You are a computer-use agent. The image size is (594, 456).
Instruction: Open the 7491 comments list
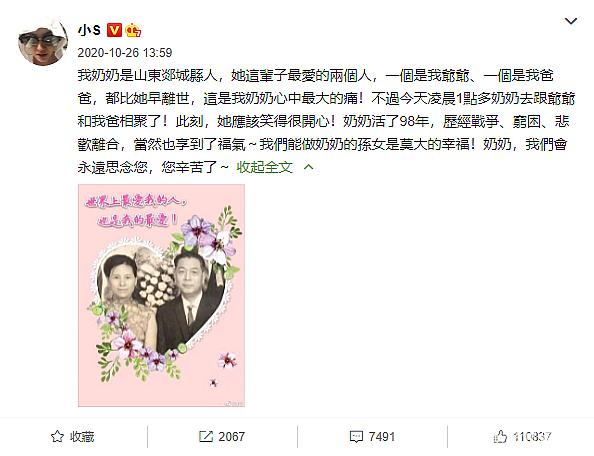click(x=381, y=436)
